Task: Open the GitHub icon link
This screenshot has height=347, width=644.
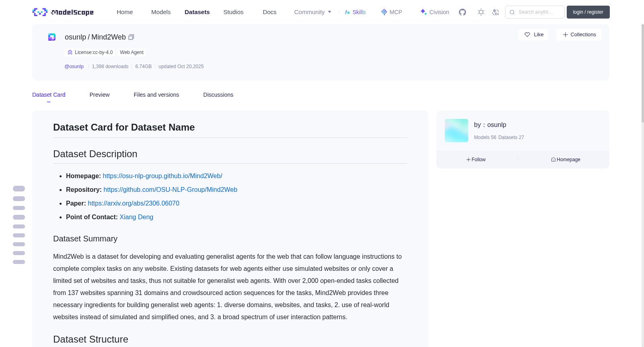Action: point(462,12)
